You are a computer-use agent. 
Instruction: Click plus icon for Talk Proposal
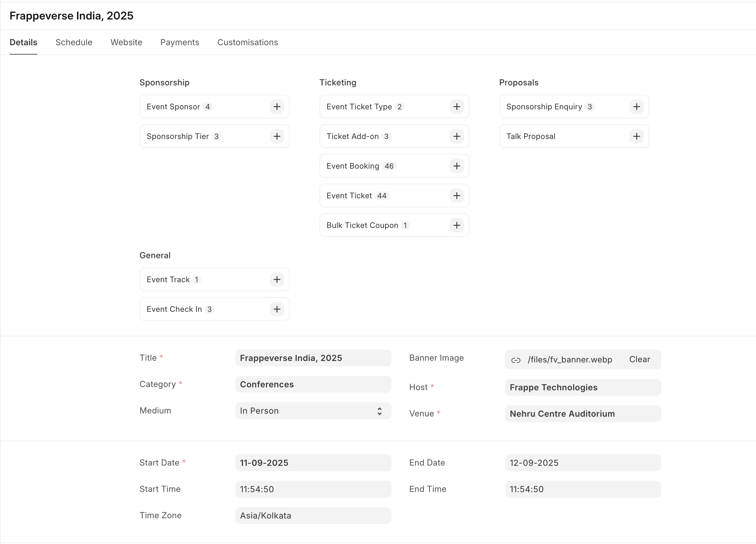tap(636, 136)
